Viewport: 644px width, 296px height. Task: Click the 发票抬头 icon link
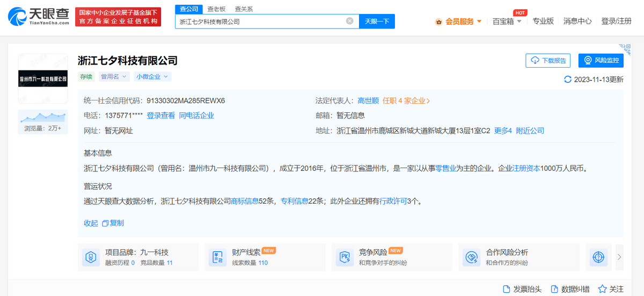pyautogui.click(x=522, y=289)
